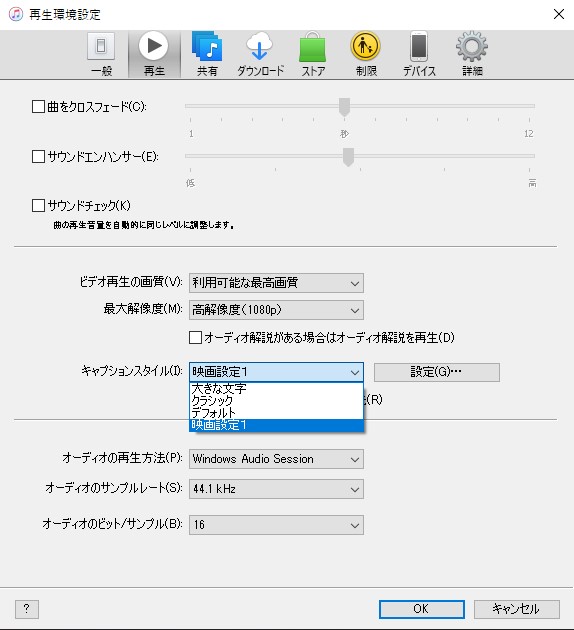574x630 pixels.
Task: Enable the 曲をクロスフェード checkbox
Action: [x=38, y=107]
